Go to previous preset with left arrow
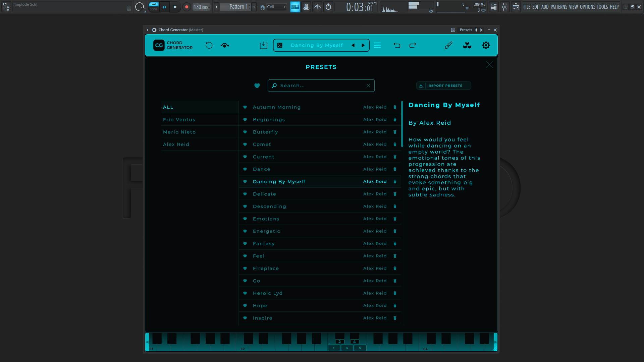The width and height of the screenshot is (644, 362). tap(353, 45)
